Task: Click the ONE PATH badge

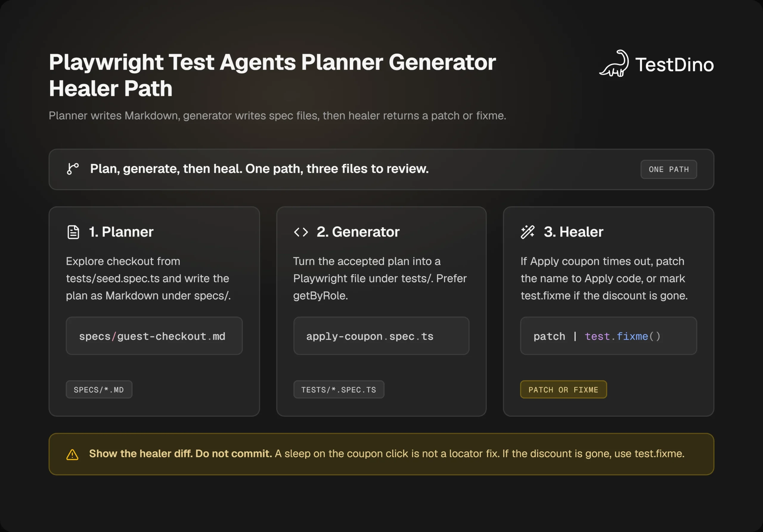Action: (669, 169)
